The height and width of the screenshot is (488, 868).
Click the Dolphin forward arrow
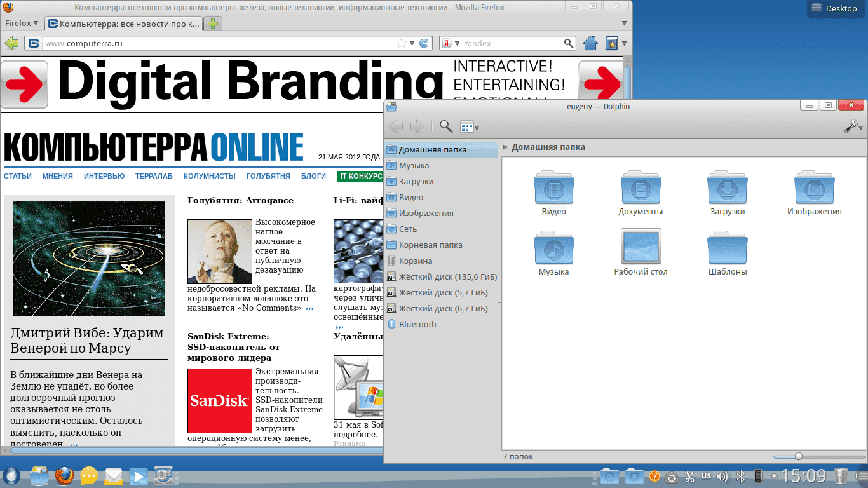point(417,126)
